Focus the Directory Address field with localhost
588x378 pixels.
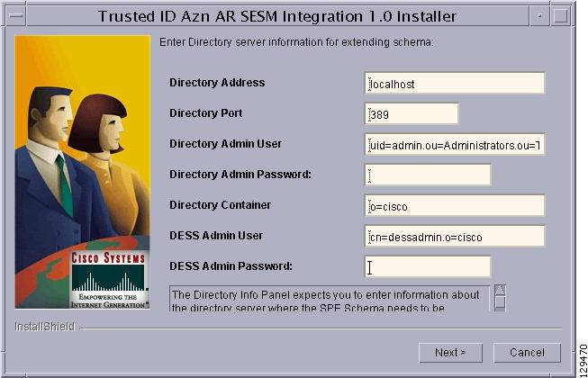coord(454,83)
